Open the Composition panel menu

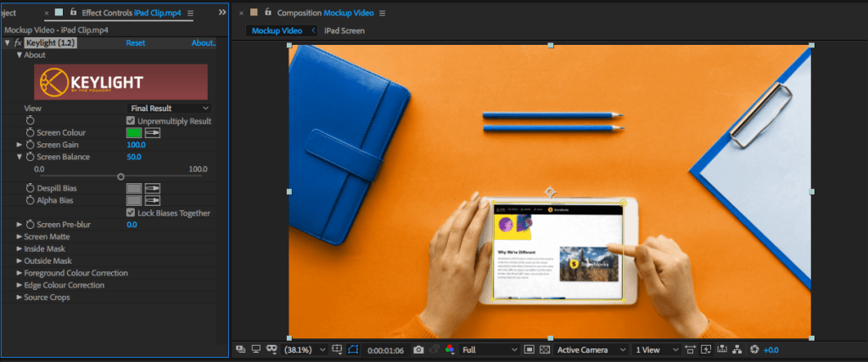tap(382, 13)
